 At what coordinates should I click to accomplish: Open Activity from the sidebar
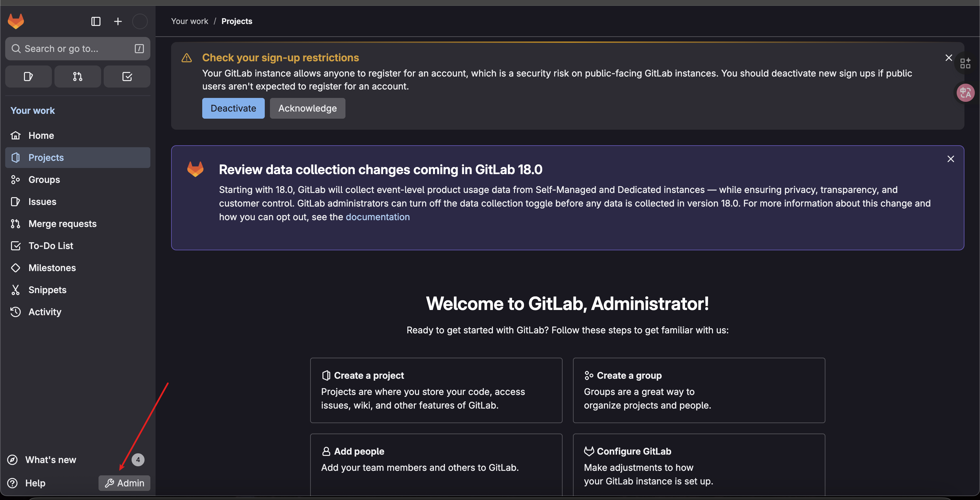[x=44, y=312]
